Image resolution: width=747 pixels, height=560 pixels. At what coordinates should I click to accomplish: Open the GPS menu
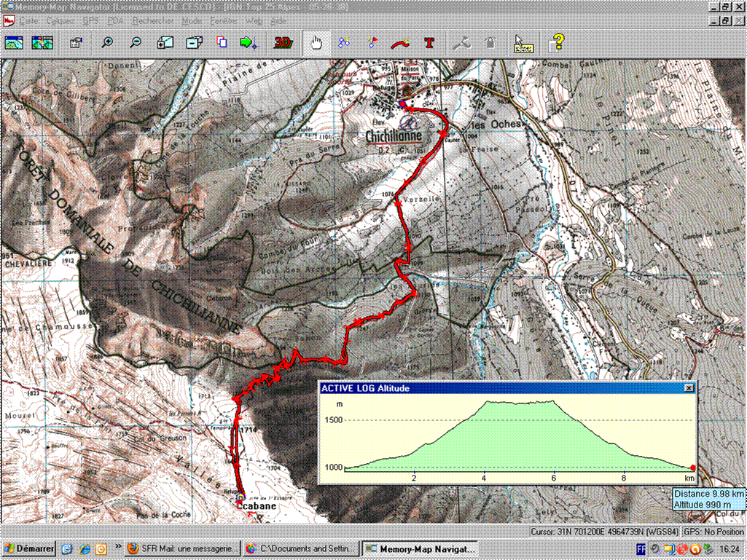click(90, 21)
